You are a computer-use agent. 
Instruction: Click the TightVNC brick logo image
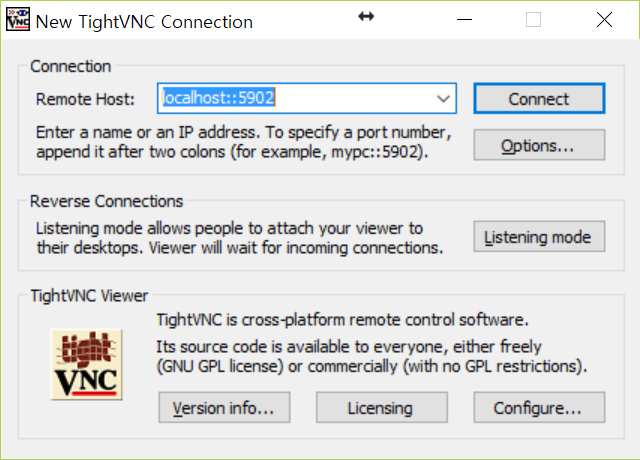[87, 364]
